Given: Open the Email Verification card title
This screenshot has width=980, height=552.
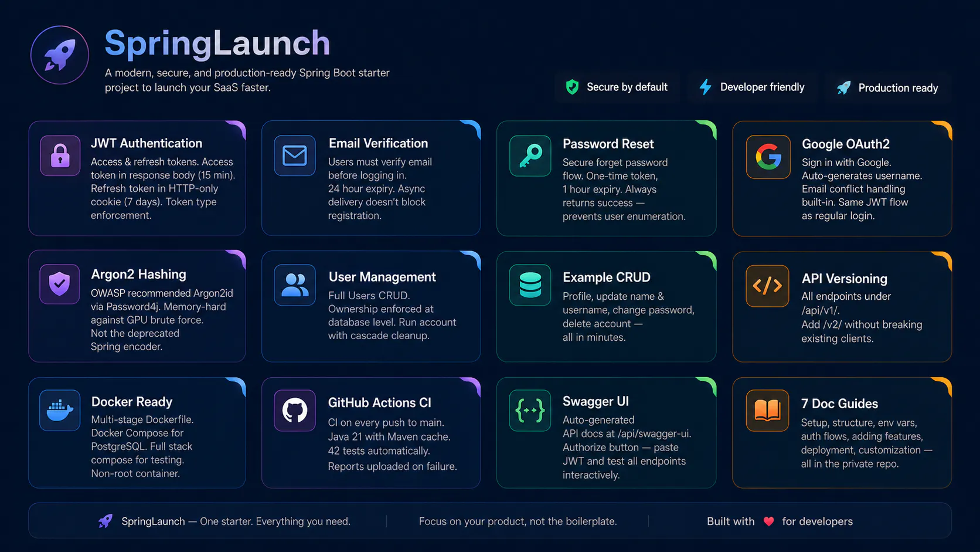Looking at the screenshot, I should (378, 143).
